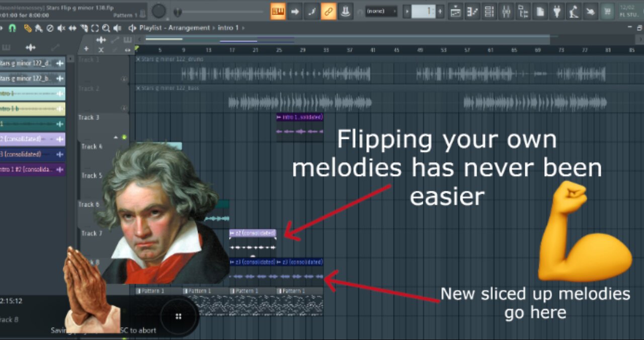Adjust the main pitch knob
Viewport: 644px width, 340px height.
coord(159,11)
